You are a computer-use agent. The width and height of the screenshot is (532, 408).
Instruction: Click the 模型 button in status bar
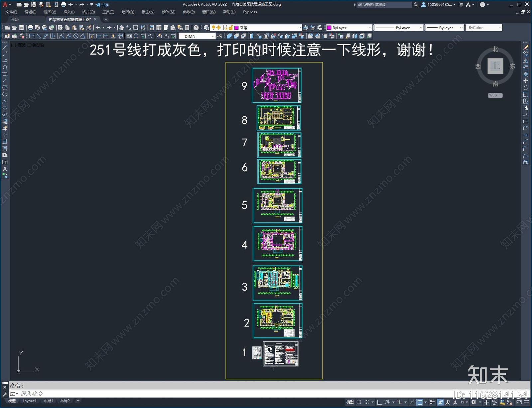tap(350, 402)
